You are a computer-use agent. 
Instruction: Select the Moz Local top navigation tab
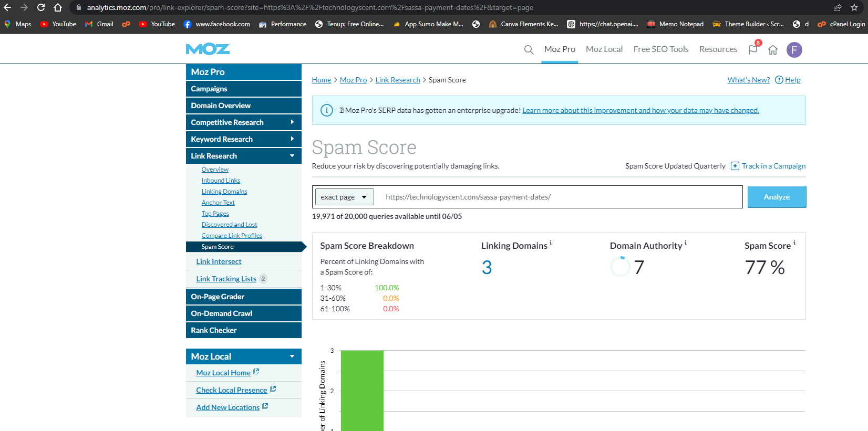[604, 49]
